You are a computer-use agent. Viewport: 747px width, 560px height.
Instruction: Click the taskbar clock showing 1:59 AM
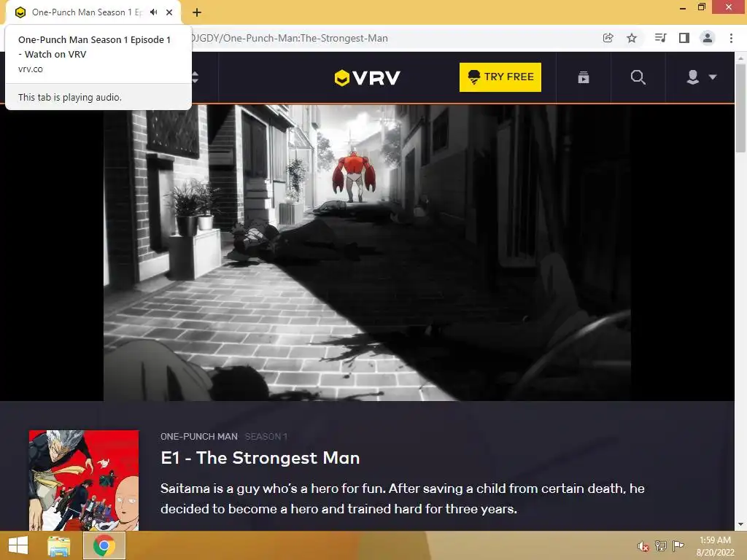(715, 546)
